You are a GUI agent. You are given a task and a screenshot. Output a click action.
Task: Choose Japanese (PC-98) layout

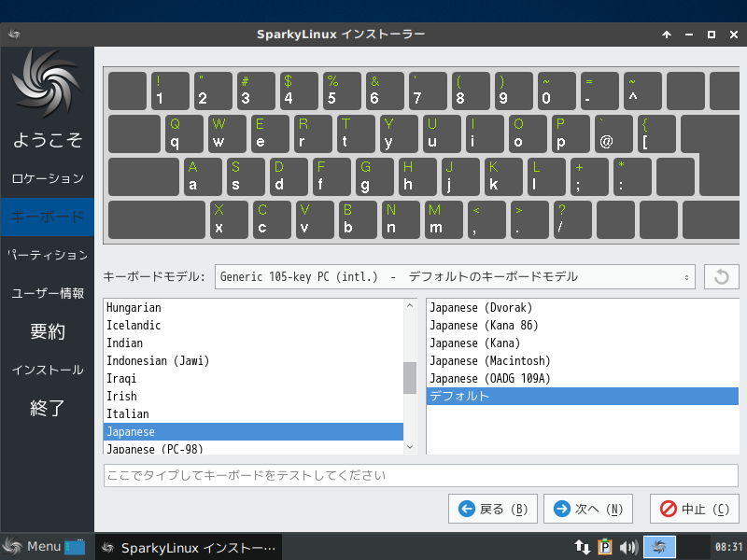(253, 448)
